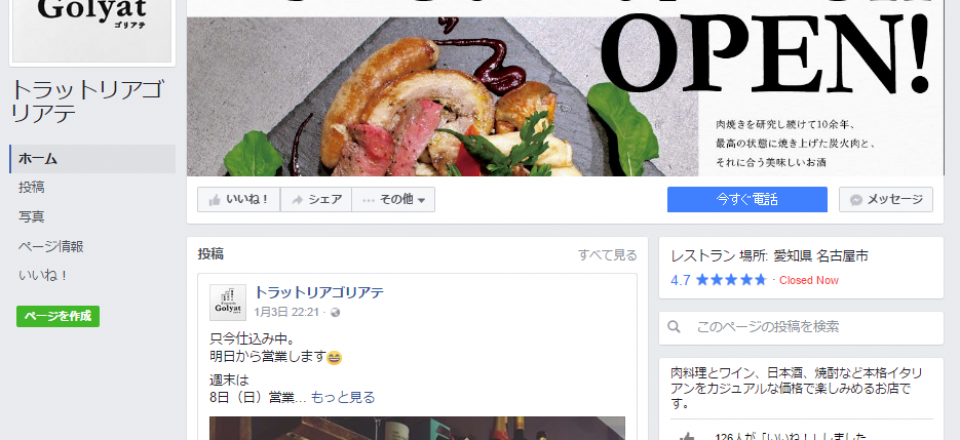Open the その他 dropdown menu

coord(393,199)
